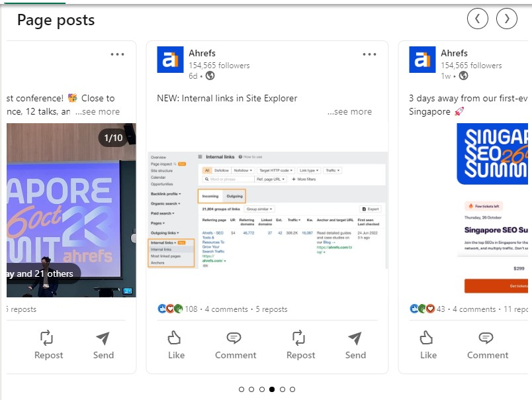Select the fifth carousel pagination dot
The image size is (532, 400).
coord(283,389)
